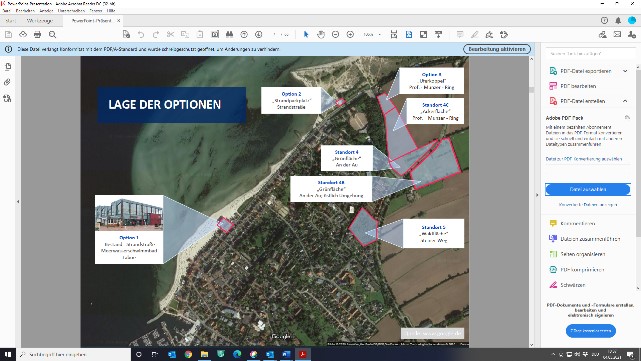Collapse the right tools pane arrow
641x361 pixels.
[x=537, y=195]
